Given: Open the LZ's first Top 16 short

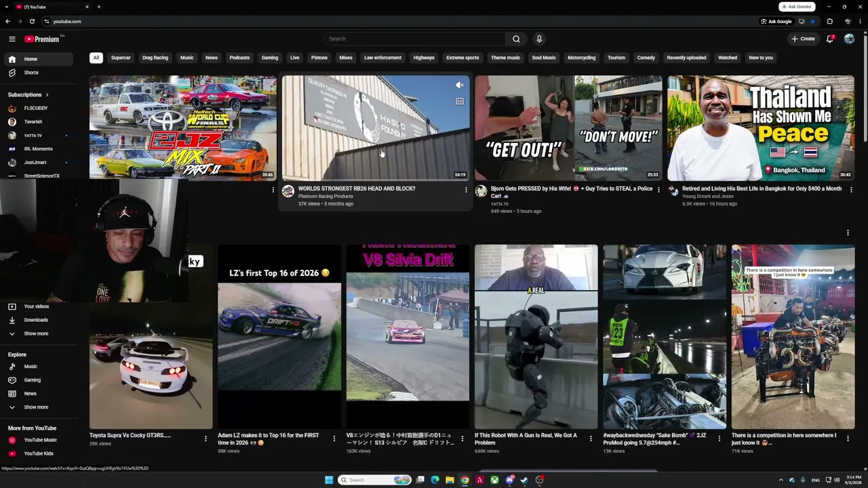Looking at the screenshot, I should [279, 337].
